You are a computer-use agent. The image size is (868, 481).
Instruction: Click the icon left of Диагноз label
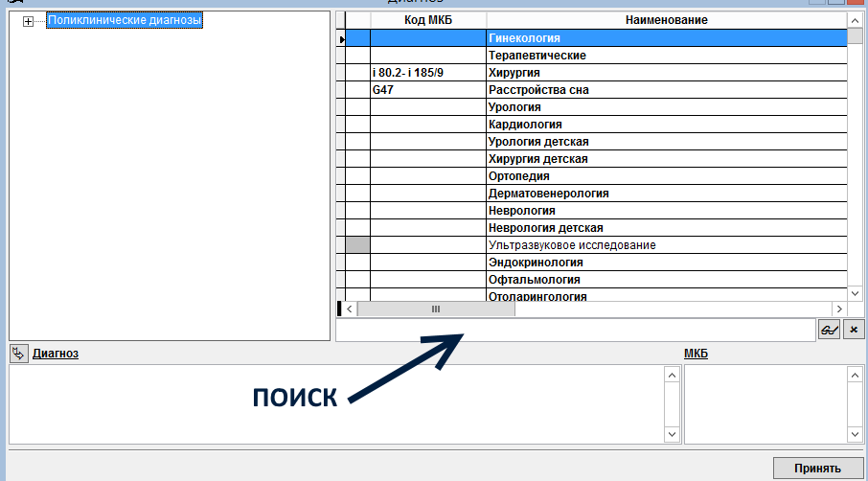[x=19, y=354]
